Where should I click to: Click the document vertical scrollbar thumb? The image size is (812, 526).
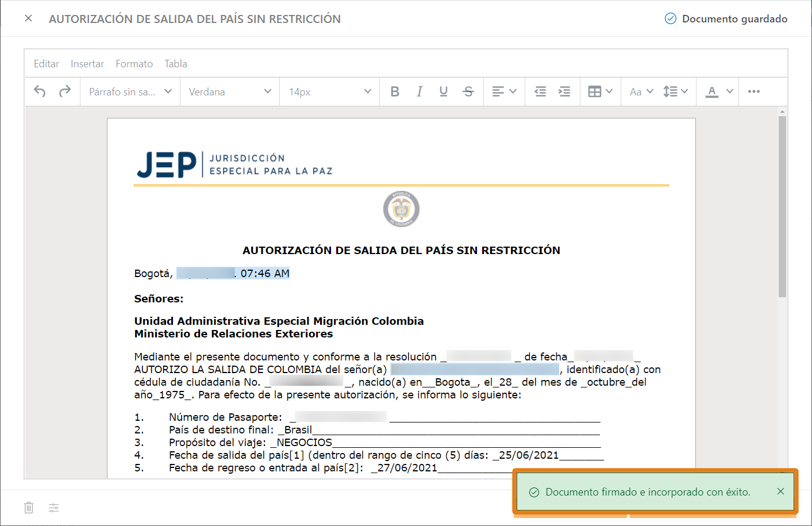(782, 206)
